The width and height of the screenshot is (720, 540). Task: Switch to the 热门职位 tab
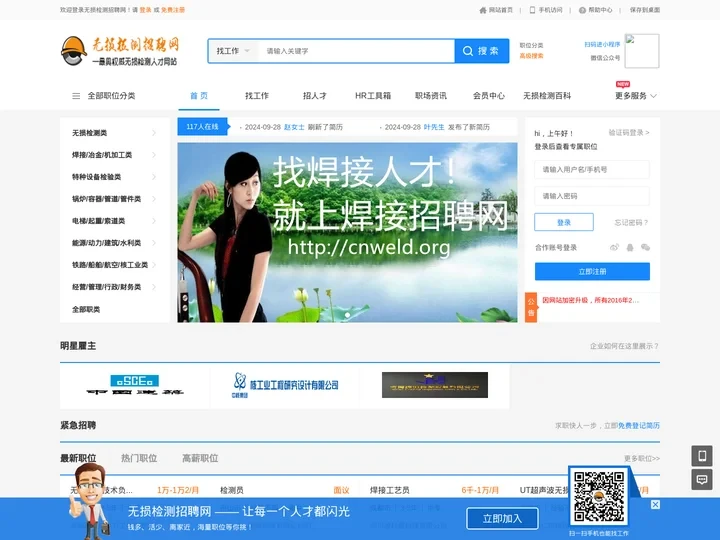[139, 458]
